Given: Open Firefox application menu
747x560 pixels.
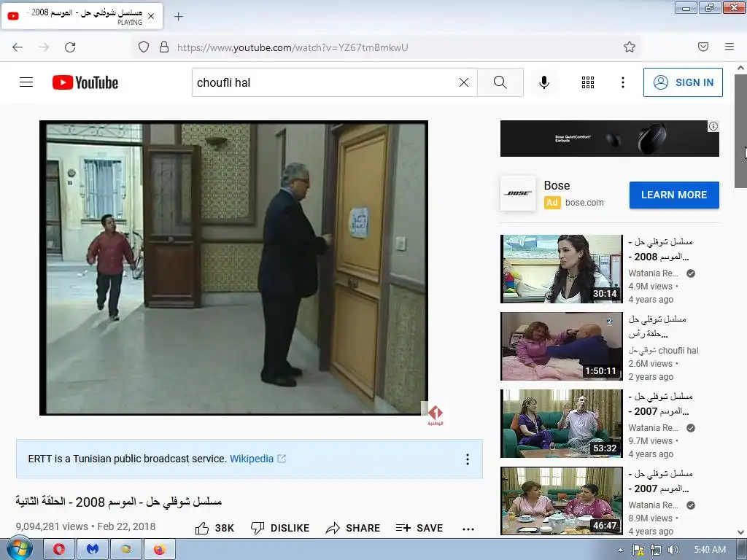Looking at the screenshot, I should 729,47.
